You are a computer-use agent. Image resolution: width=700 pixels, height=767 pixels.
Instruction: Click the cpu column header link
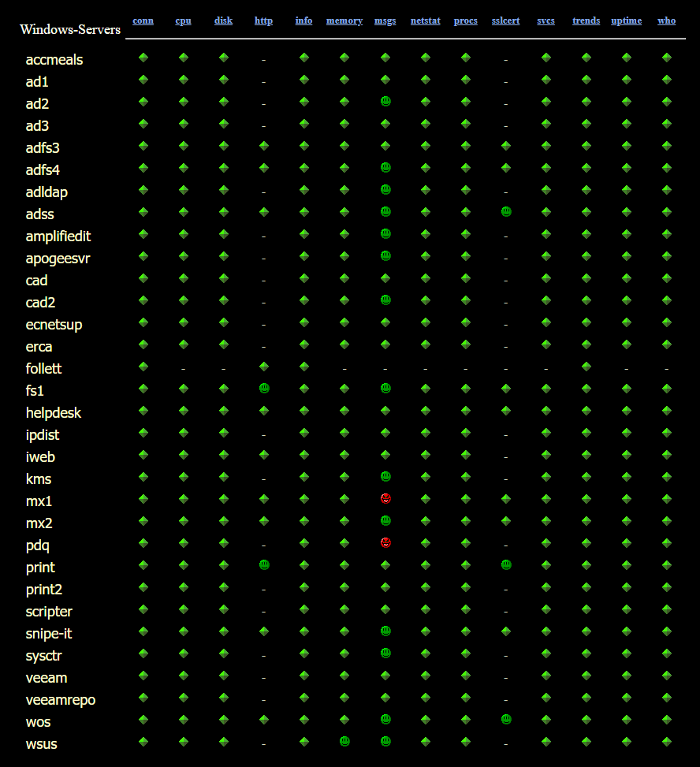pos(184,20)
